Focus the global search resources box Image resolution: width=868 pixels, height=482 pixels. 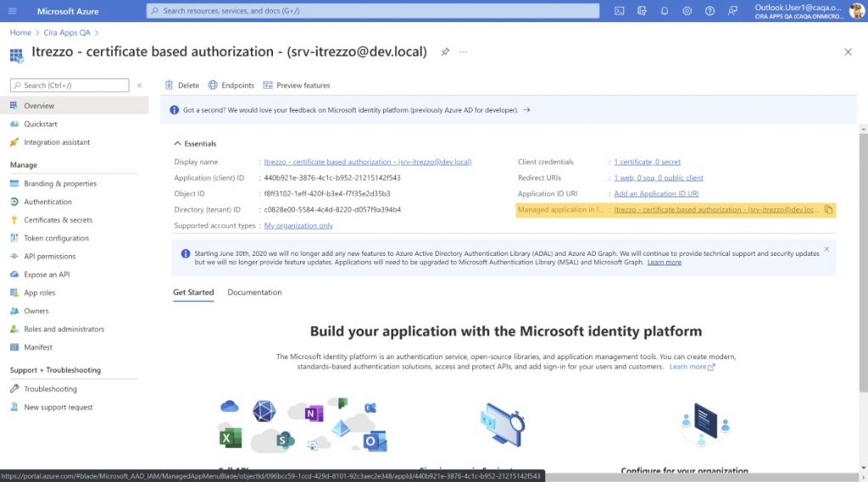tap(373, 11)
